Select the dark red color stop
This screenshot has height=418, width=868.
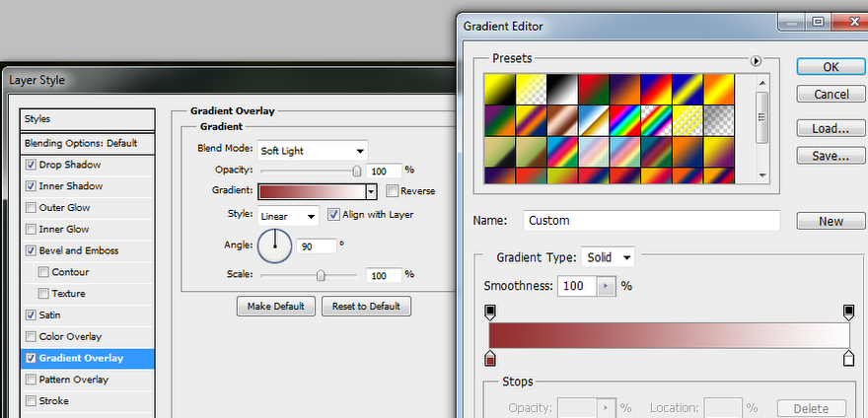click(490, 358)
